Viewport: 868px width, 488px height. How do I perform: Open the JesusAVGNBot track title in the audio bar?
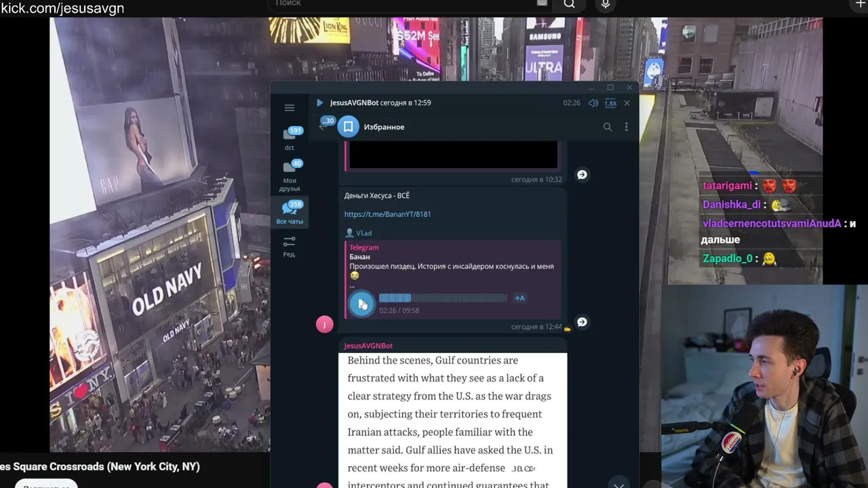354,103
